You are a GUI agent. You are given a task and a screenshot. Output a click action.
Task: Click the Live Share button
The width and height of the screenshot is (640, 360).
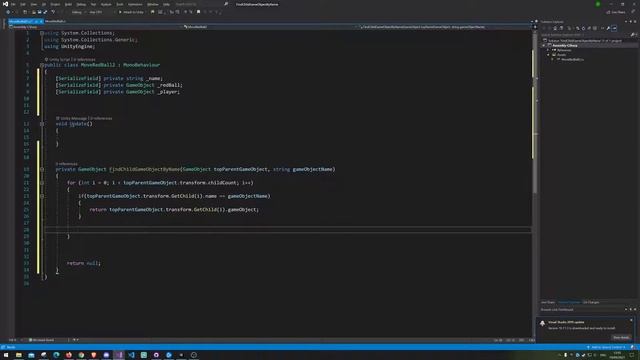point(616,12)
